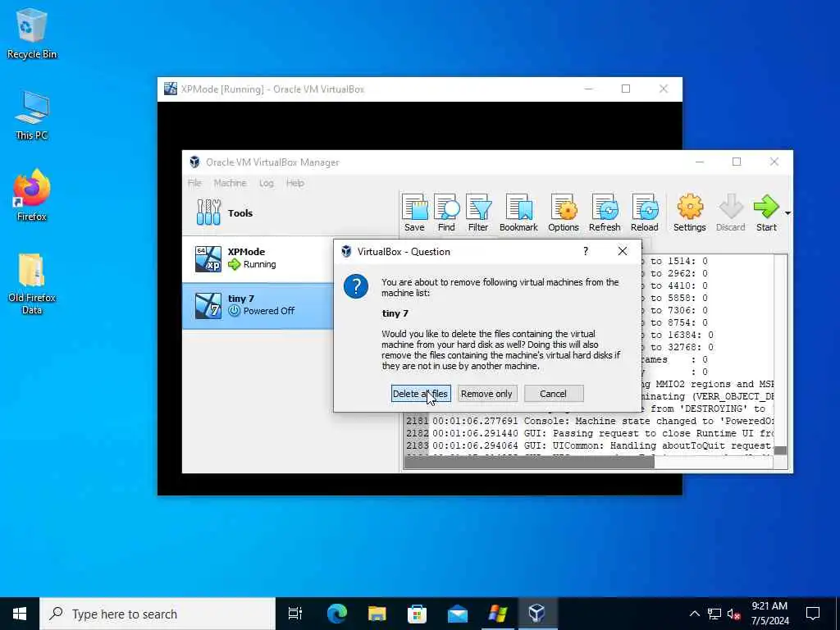Select the XPMode virtual machine

[258, 258]
